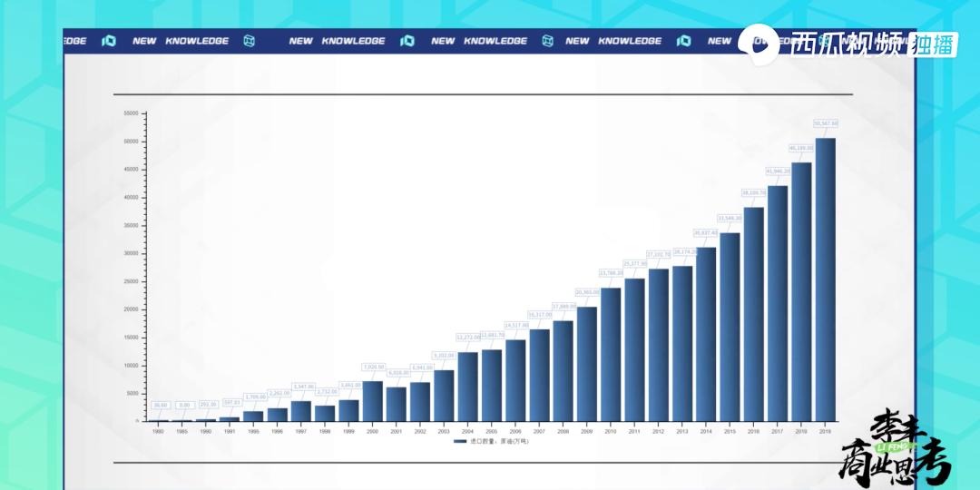The image size is (980, 490).
Task: Pick the 2005 bar
Action: (492, 386)
